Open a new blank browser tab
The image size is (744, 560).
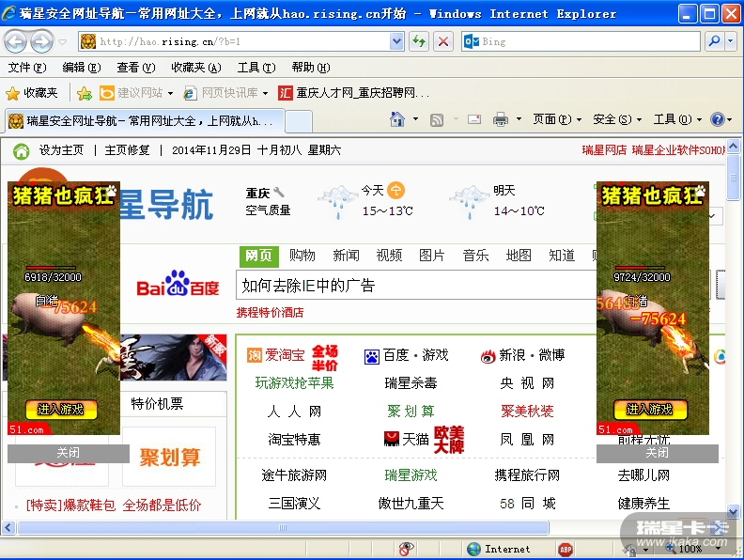point(299,121)
